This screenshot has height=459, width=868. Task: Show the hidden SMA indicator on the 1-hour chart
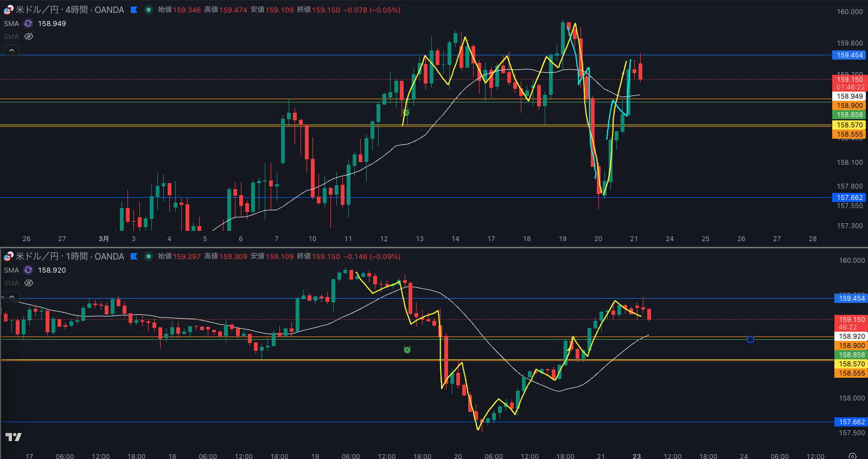tap(29, 283)
